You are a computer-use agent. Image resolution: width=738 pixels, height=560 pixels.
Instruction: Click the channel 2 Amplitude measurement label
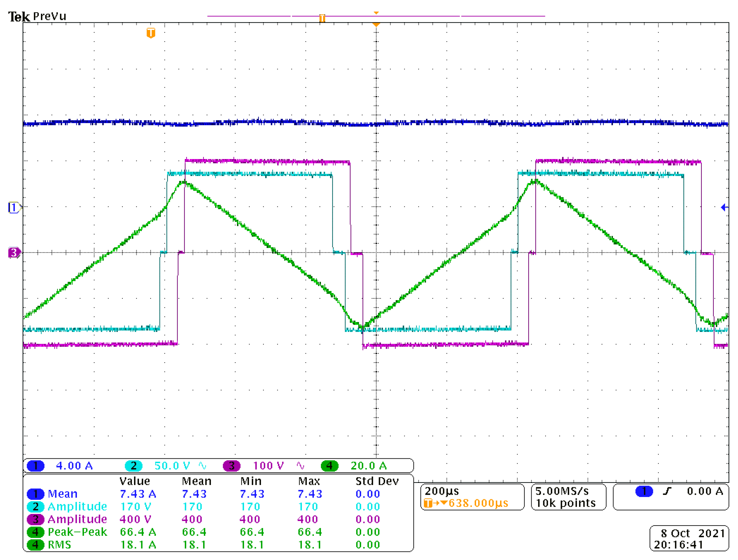77,507
